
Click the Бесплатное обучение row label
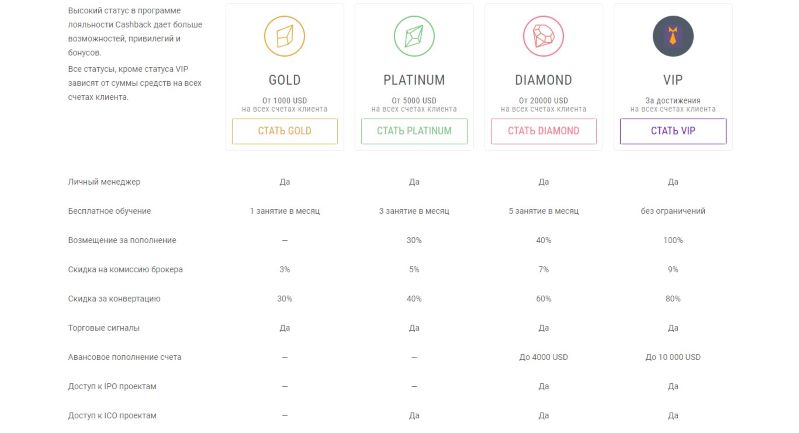point(110,212)
